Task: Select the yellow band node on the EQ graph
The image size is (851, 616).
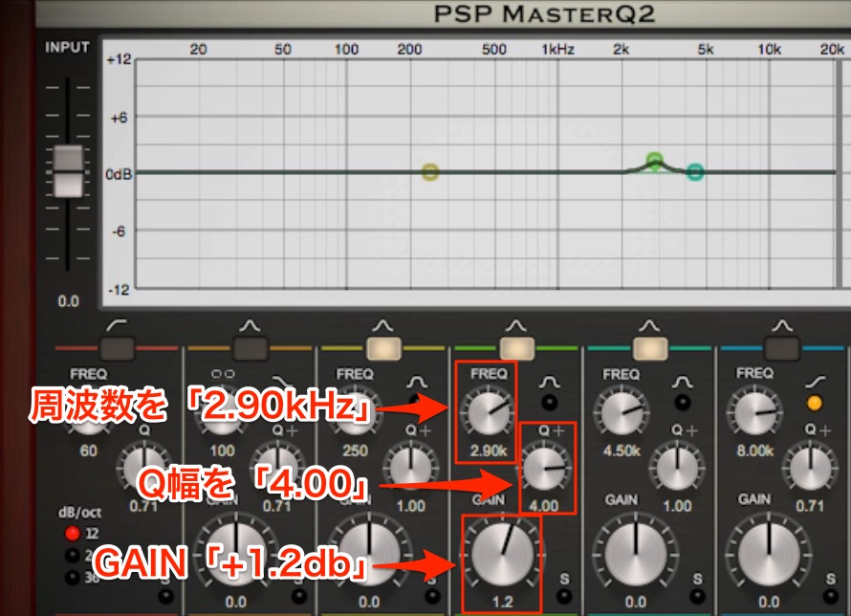Action: [430, 172]
